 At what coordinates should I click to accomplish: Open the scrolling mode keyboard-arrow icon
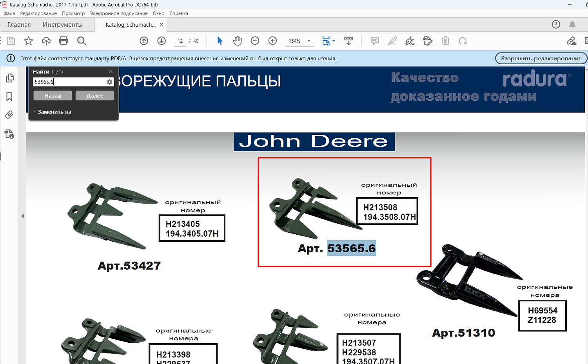348,41
